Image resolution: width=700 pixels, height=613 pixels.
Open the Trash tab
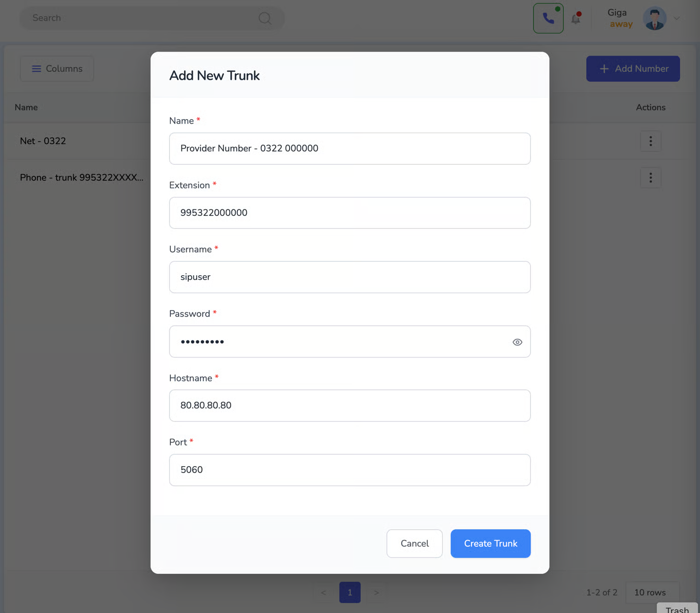point(677,609)
